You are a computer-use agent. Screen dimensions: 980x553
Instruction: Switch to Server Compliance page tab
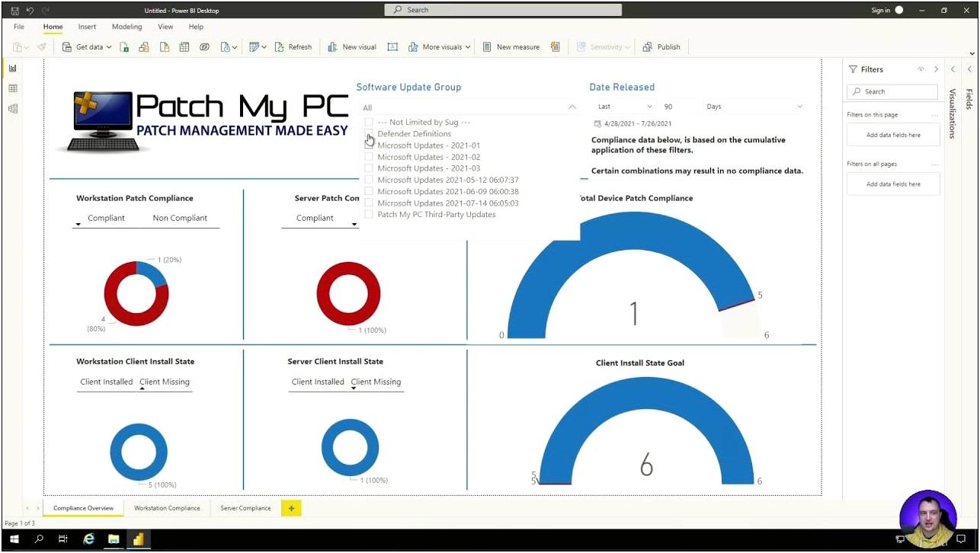[245, 508]
